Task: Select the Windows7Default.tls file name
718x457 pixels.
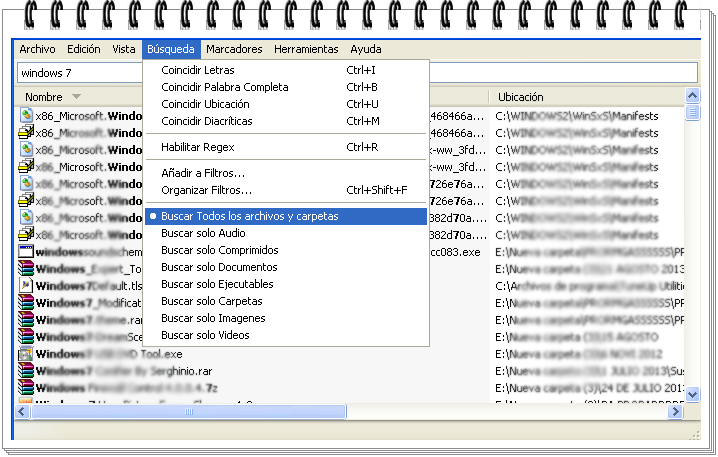Action: click(x=89, y=286)
